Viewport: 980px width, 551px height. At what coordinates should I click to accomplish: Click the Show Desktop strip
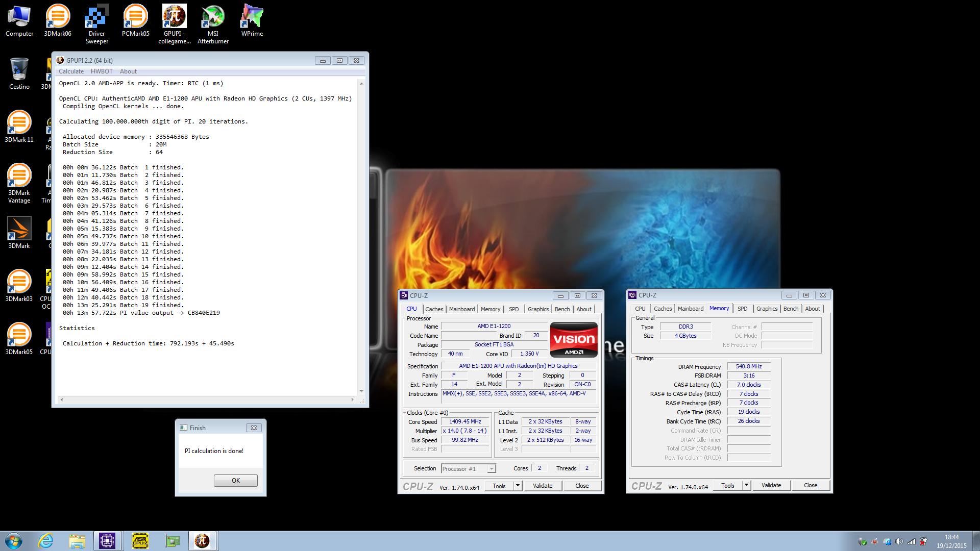point(976,541)
